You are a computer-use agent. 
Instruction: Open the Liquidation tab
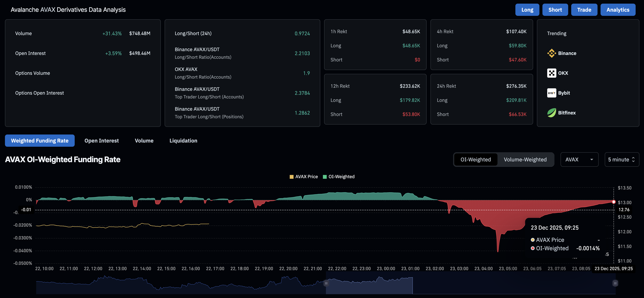pyautogui.click(x=183, y=140)
